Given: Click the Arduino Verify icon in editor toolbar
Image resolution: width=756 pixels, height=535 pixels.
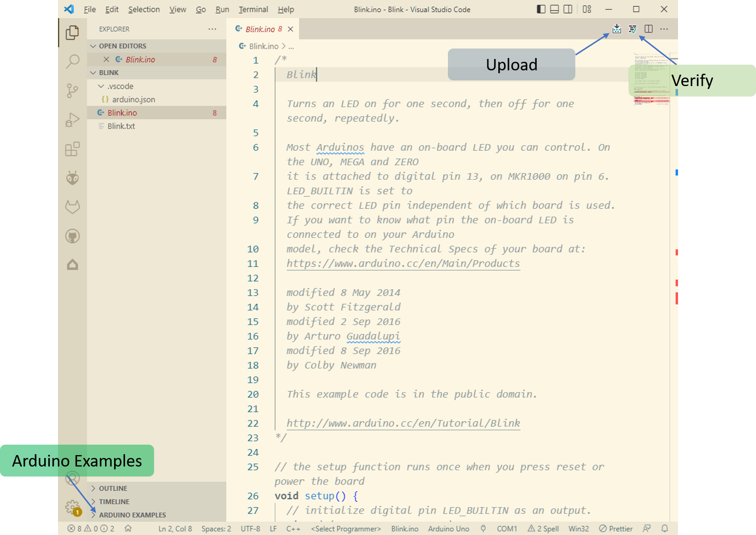Looking at the screenshot, I should [x=632, y=29].
